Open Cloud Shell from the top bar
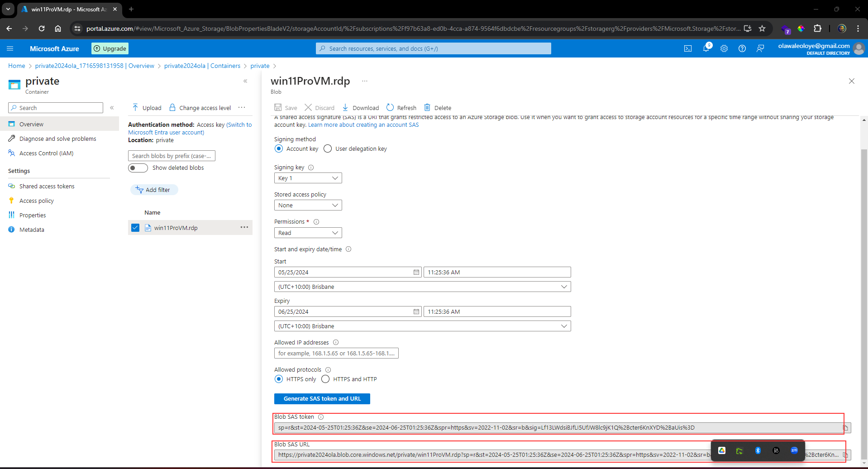This screenshot has height=469, width=868. [688, 48]
